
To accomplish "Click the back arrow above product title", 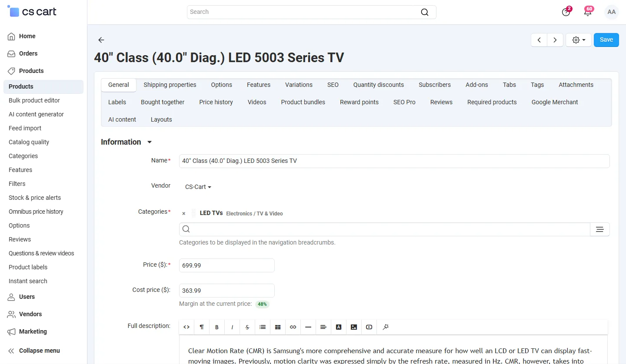I will (101, 40).
